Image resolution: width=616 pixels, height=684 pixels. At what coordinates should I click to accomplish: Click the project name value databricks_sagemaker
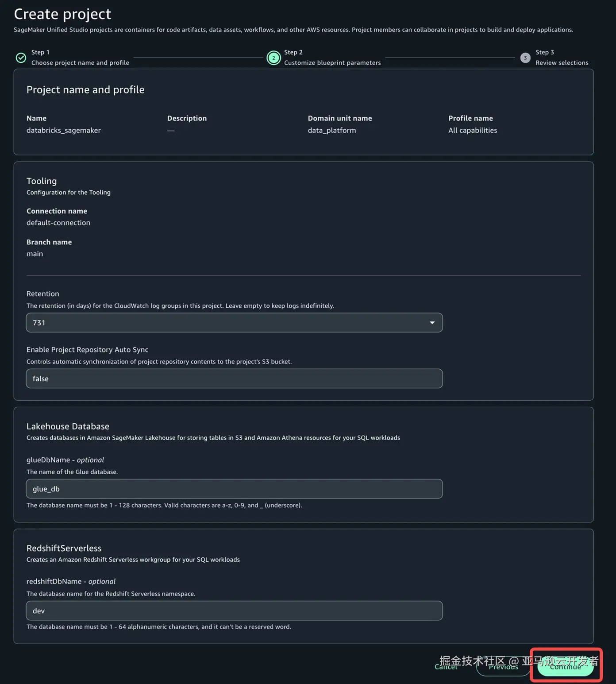coord(64,130)
